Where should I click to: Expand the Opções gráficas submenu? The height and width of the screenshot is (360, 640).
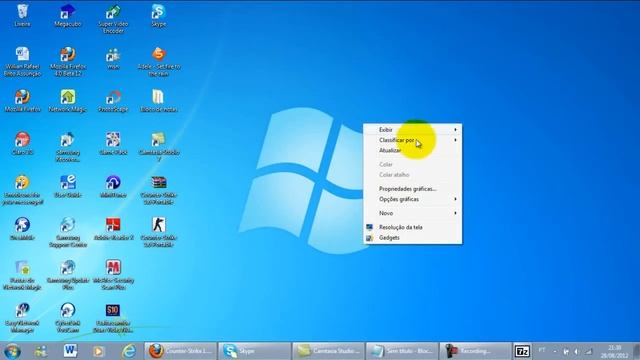pos(413,199)
